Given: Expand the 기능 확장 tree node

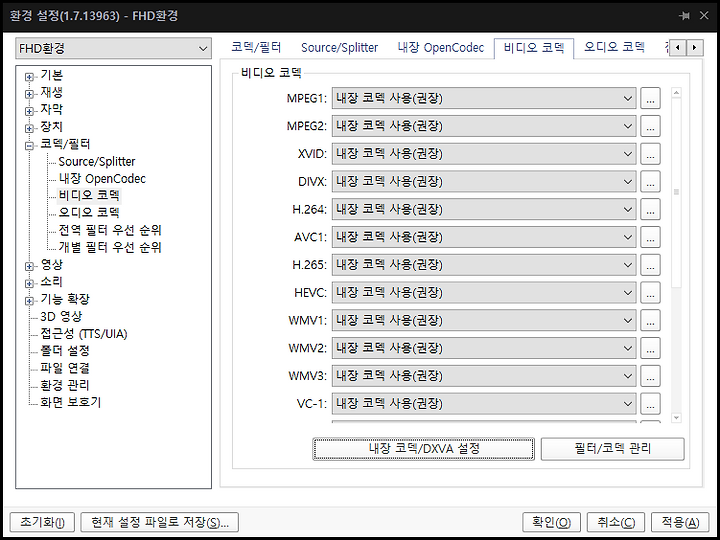Looking at the screenshot, I should pos(29,301).
